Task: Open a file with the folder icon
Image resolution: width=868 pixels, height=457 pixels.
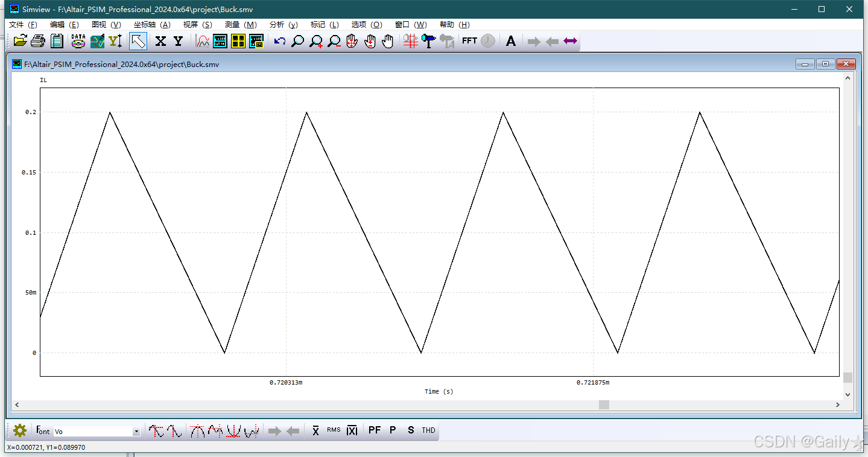Action: coord(20,41)
